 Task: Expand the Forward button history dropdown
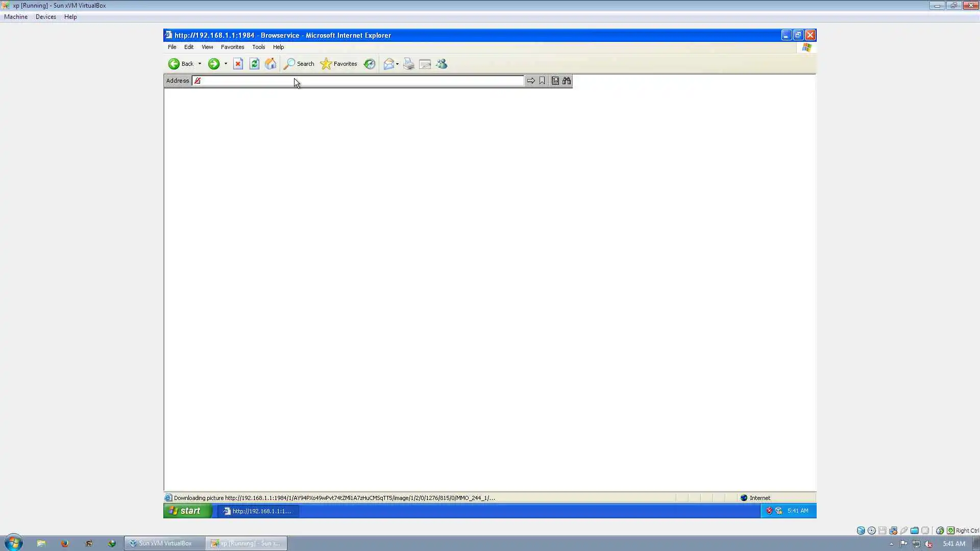click(226, 64)
